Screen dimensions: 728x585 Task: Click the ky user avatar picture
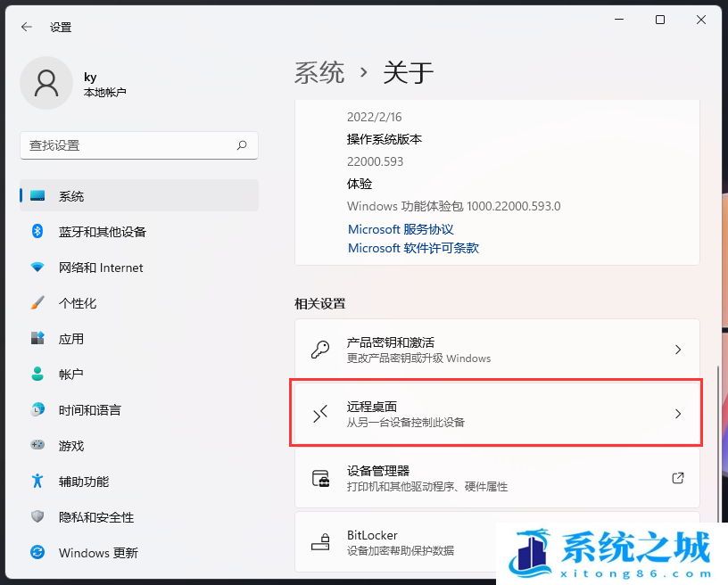tap(46, 83)
